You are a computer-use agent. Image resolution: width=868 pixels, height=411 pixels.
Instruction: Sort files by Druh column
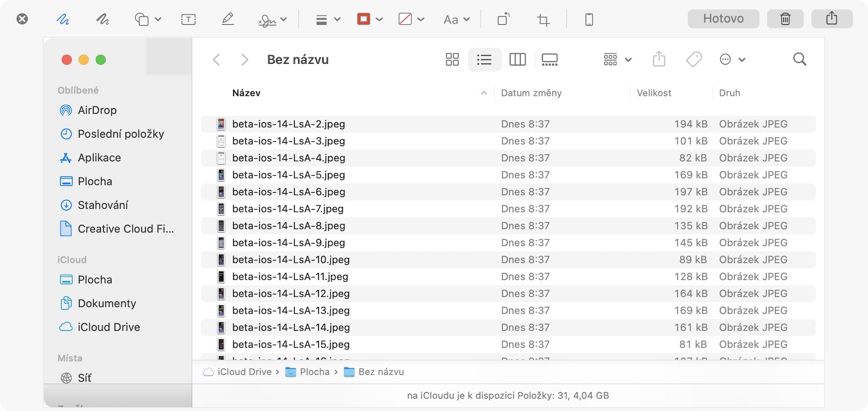click(x=729, y=93)
